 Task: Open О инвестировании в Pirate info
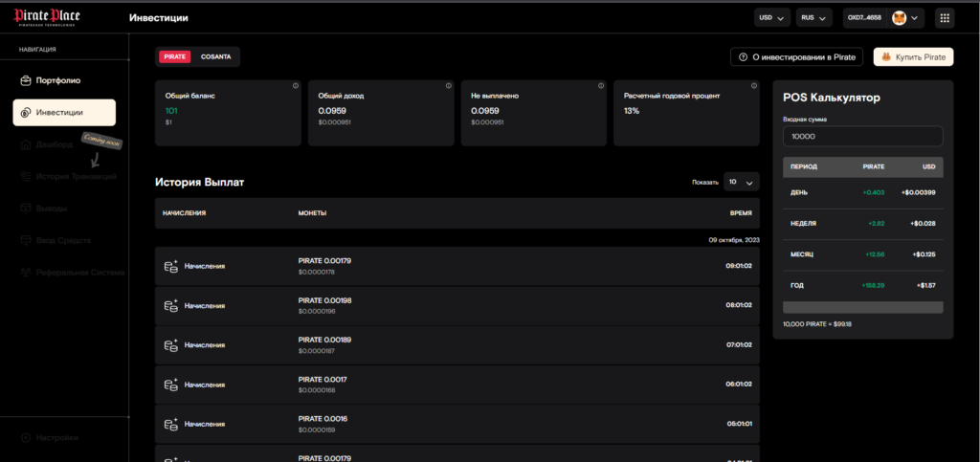pos(797,57)
